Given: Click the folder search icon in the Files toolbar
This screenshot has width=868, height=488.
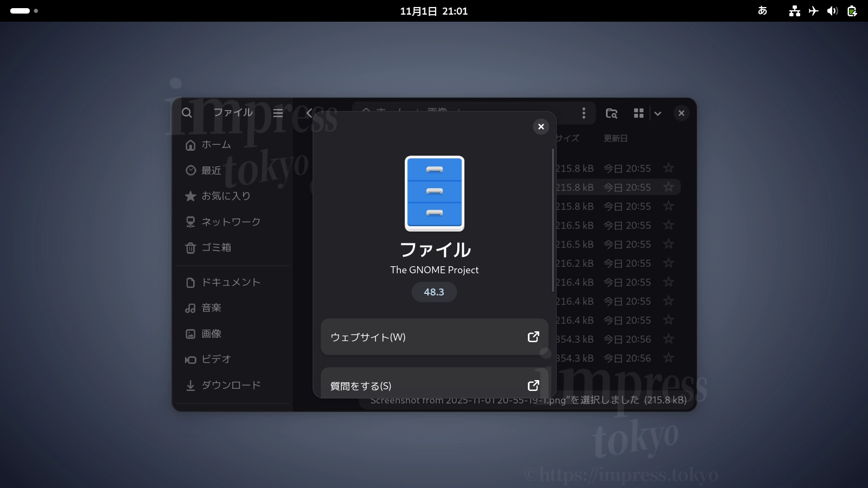Looking at the screenshot, I should (x=611, y=113).
